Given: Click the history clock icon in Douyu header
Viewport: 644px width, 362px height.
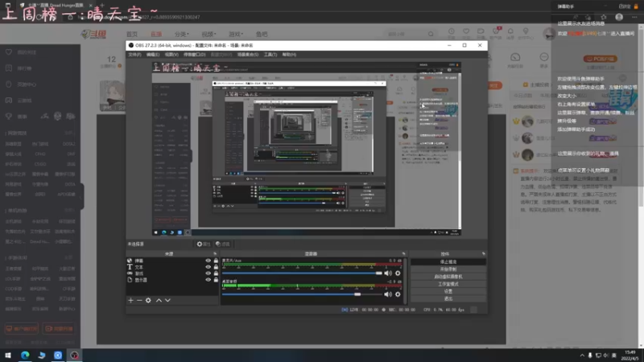Looking at the screenshot, I should (x=452, y=31).
